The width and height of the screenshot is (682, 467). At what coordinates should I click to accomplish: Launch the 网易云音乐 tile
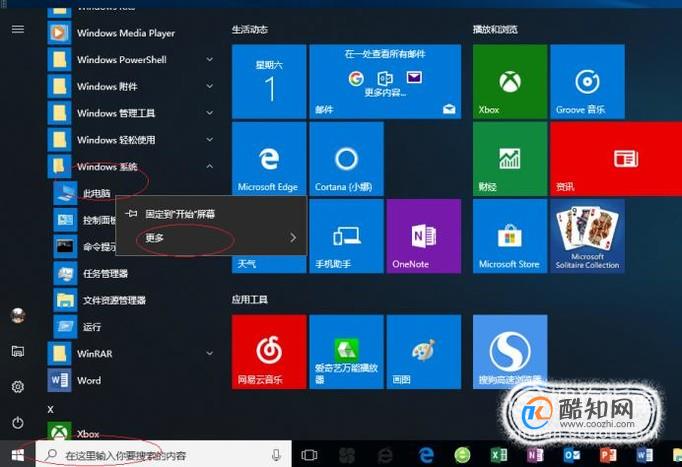click(269, 352)
